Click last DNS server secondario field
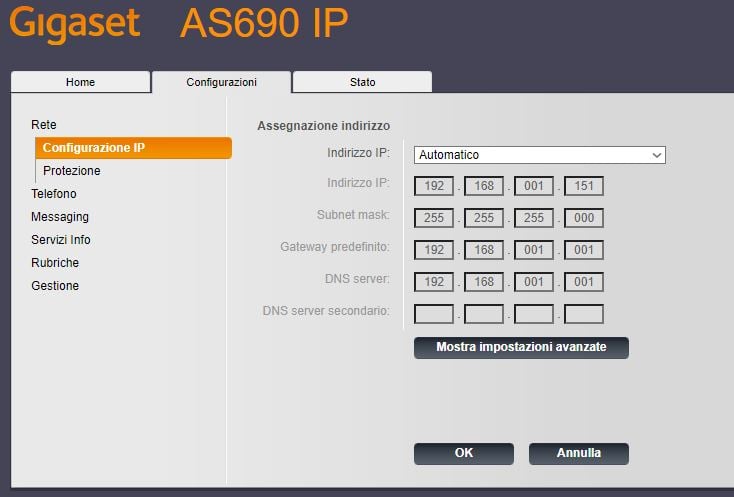Viewport: 734px width, 497px height. coord(584,314)
